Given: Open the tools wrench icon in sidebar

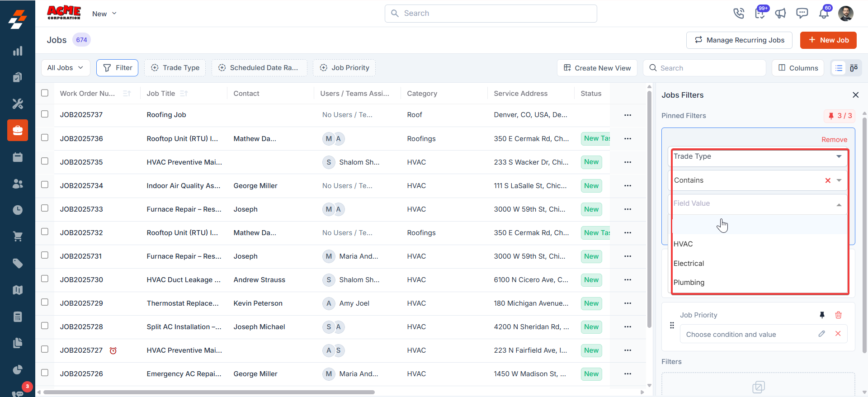Looking at the screenshot, I should point(18,104).
